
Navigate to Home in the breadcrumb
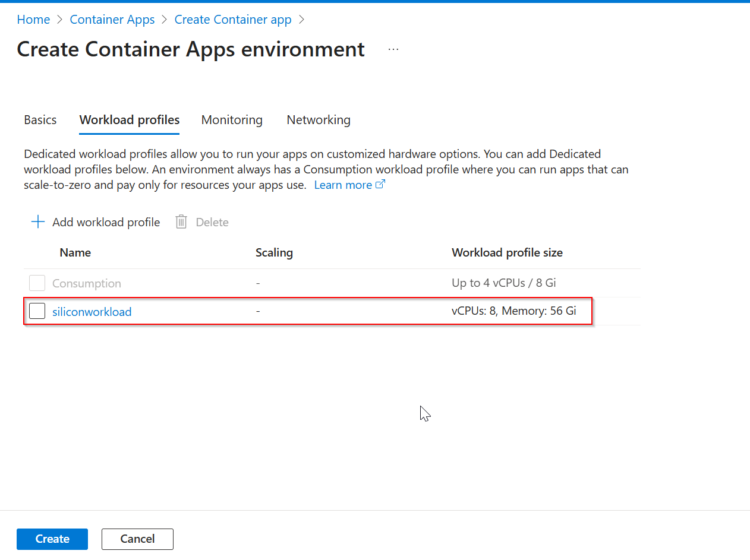pos(33,20)
